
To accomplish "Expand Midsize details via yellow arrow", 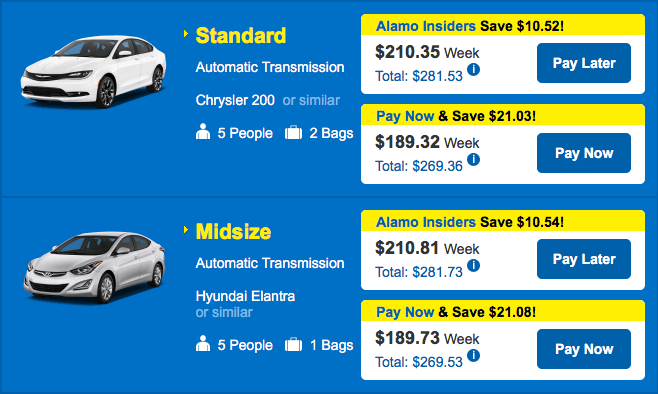I will click(186, 230).
